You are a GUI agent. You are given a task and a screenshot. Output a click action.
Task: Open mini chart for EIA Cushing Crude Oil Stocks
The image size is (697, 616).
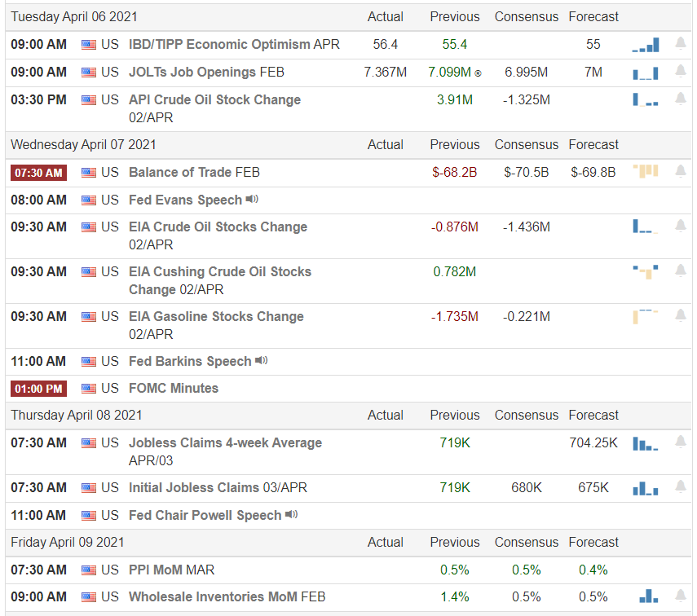point(646,272)
